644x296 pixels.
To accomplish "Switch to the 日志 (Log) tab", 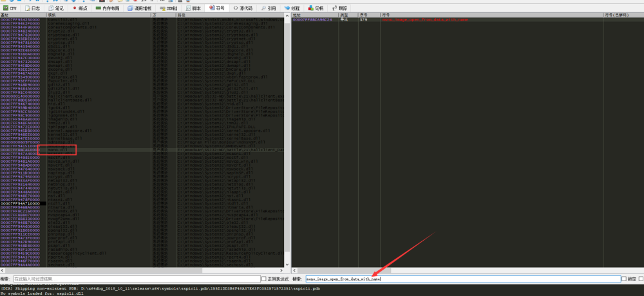I will pyautogui.click(x=33, y=8).
